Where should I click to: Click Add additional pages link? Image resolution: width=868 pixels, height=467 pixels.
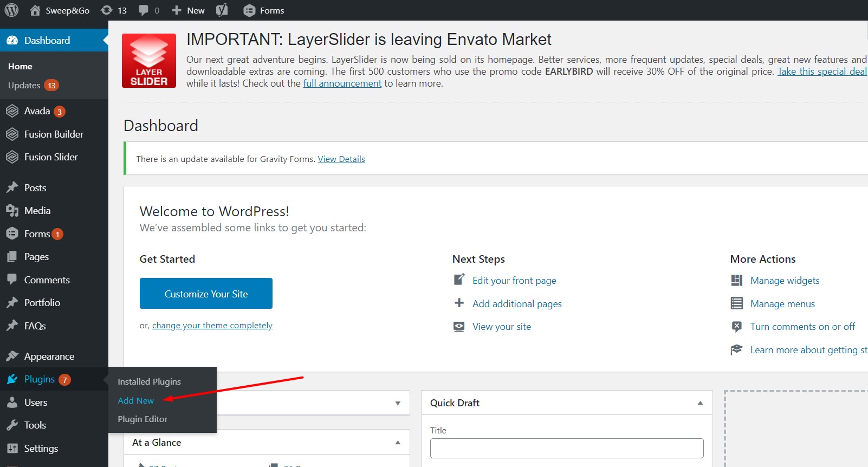[x=517, y=304]
